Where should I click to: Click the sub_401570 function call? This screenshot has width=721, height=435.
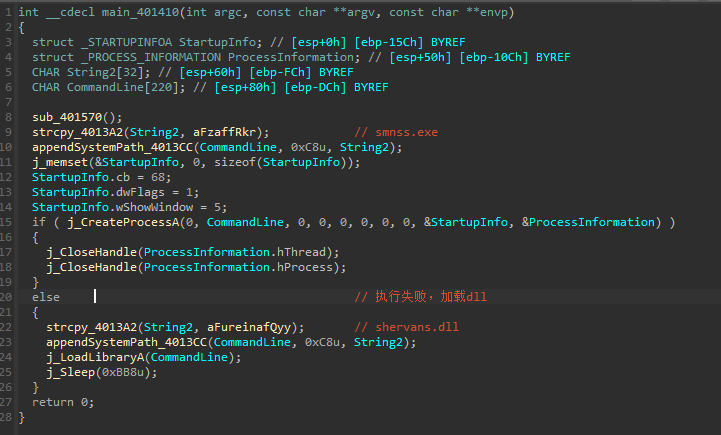(x=68, y=117)
